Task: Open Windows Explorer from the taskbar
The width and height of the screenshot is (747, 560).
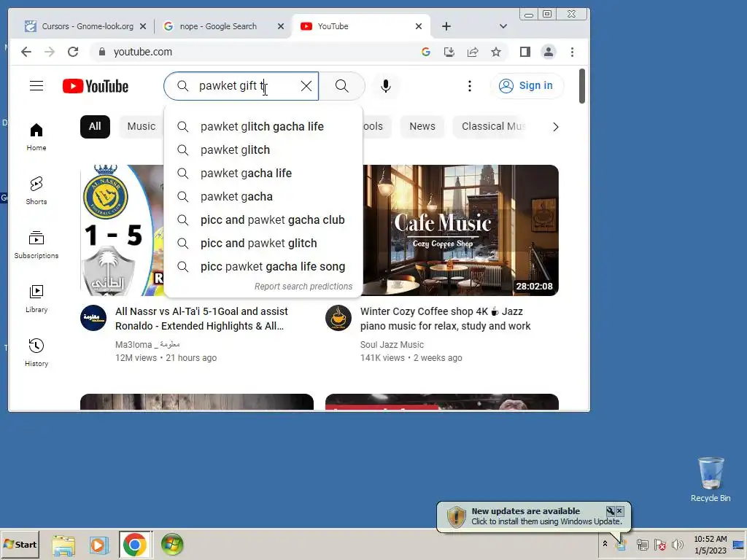Action: 63,545
